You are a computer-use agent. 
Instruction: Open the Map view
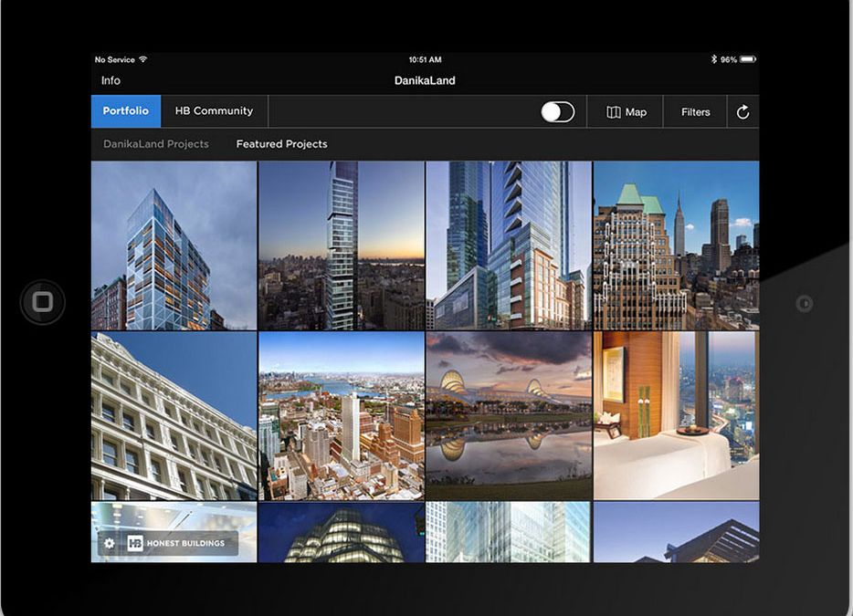[626, 112]
